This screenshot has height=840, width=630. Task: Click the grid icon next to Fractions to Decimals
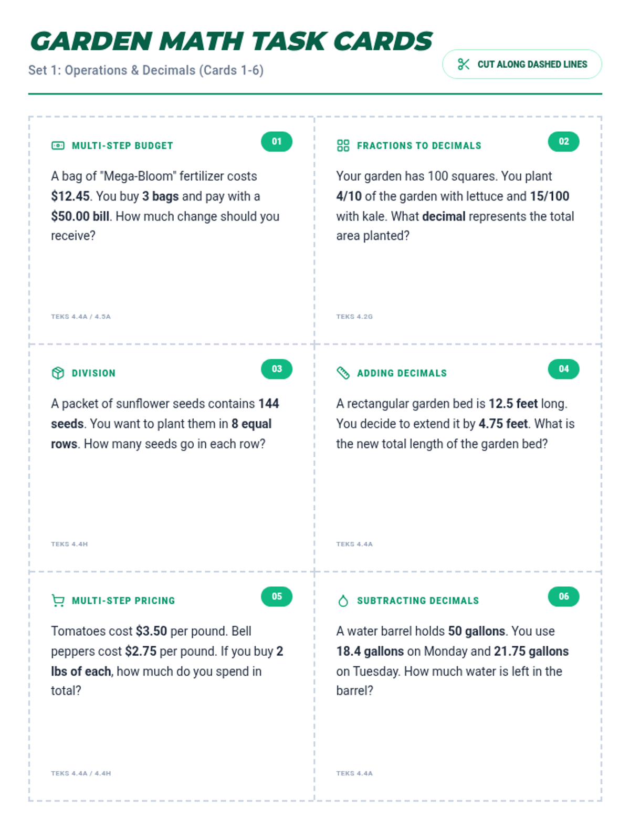(x=343, y=145)
